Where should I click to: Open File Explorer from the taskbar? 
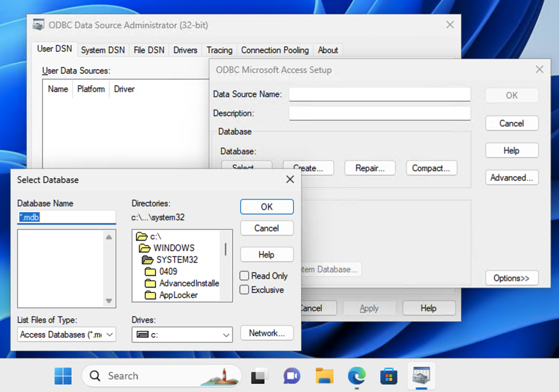324,376
